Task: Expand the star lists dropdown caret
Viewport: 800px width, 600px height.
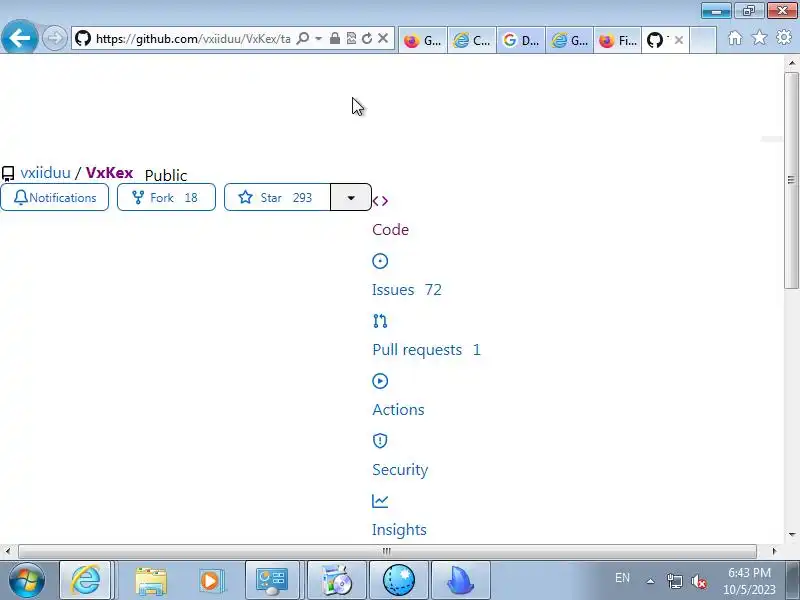Action: click(x=351, y=197)
